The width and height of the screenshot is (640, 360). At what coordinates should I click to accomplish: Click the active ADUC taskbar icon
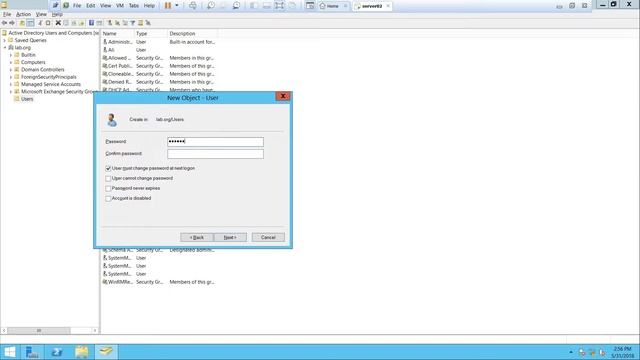point(106,352)
